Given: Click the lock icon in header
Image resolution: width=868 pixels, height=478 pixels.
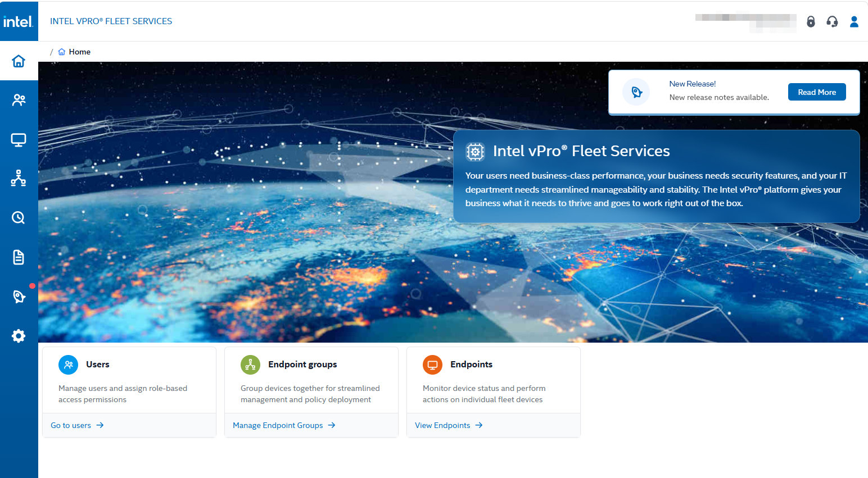Looking at the screenshot, I should (x=811, y=21).
